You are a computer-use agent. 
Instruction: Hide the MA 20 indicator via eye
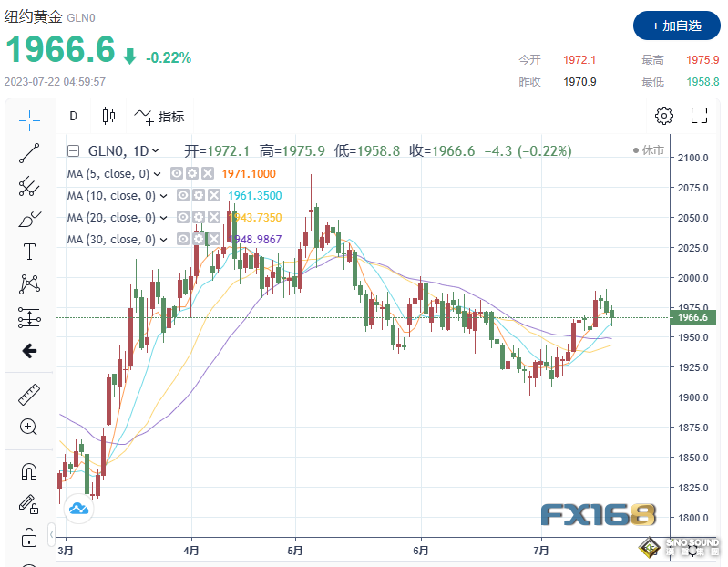pyautogui.click(x=183, y=217)
